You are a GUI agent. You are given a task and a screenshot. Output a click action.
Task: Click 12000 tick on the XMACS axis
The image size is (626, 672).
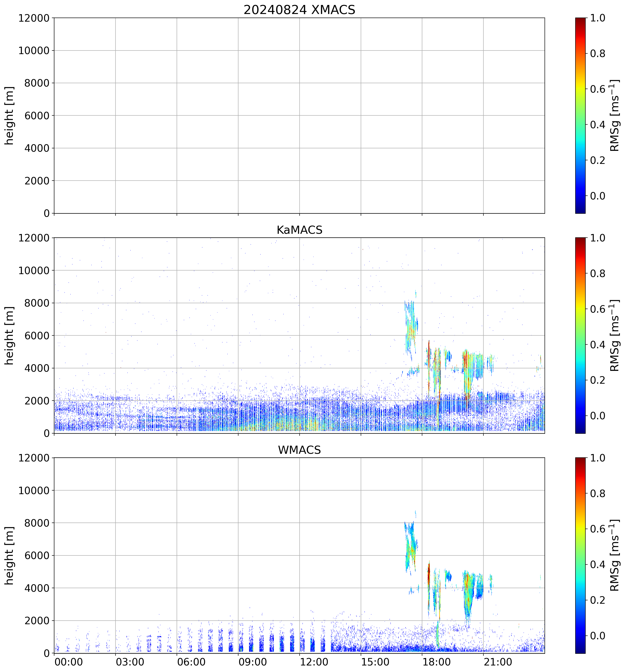coord(34,18)
